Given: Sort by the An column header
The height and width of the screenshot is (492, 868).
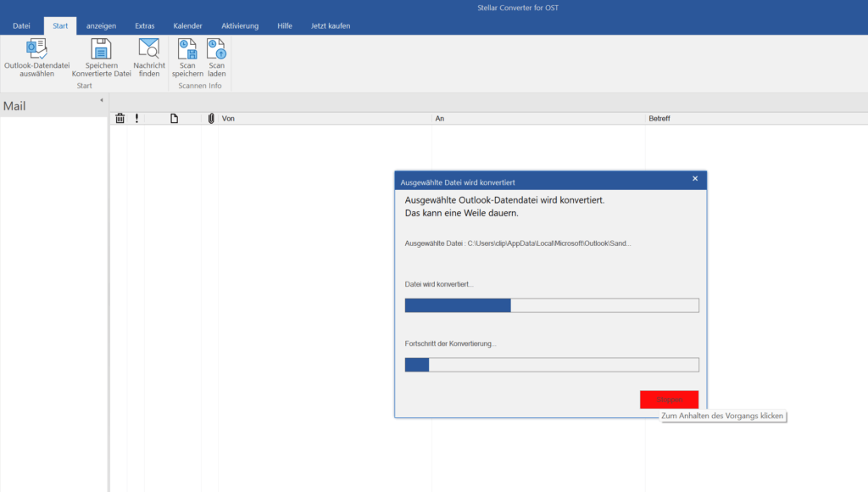Looking at the screenshot, I should [x=538, y=118].
